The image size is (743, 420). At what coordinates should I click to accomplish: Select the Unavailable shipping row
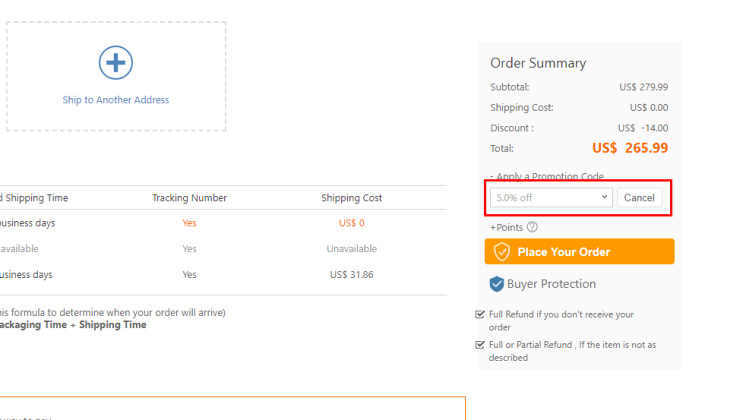(223, 249)
